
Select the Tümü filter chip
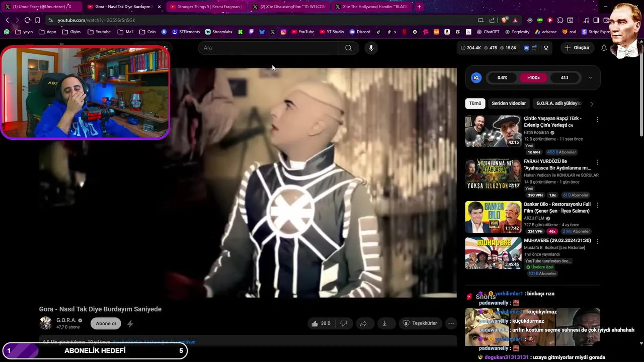click(475, 104)
